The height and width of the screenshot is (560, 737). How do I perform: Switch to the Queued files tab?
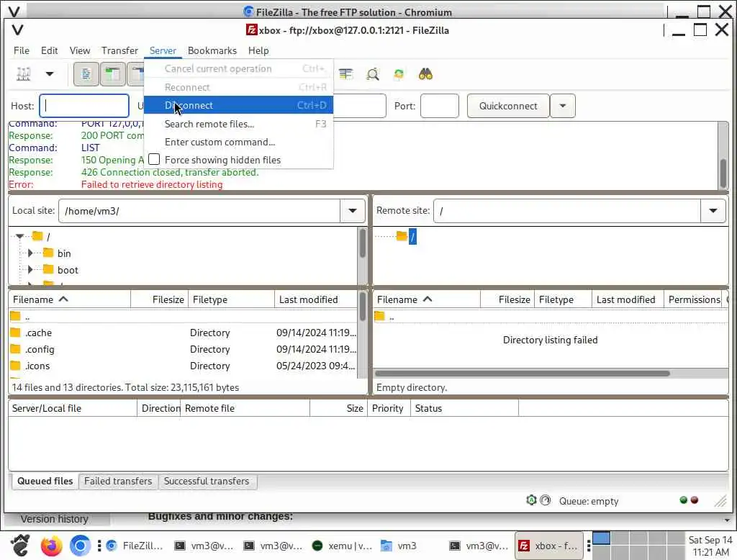[x=45, y=481]
